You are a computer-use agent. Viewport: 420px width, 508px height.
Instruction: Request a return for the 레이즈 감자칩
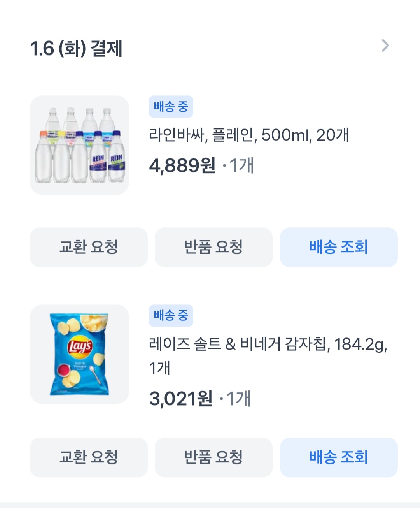click(x=213, y=457)
